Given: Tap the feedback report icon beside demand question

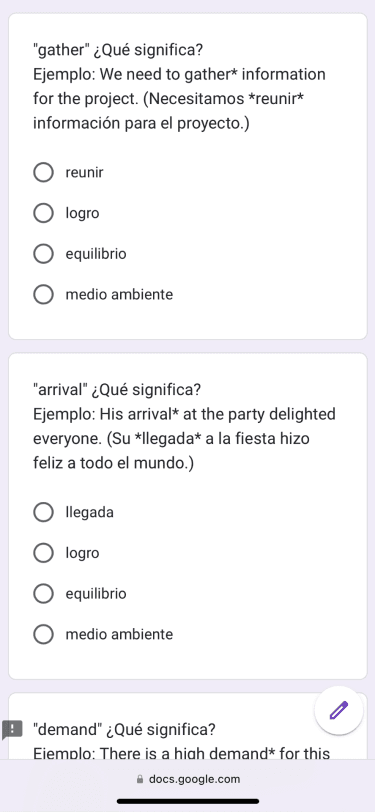Looking at the screenshot, I should (12, 730).
